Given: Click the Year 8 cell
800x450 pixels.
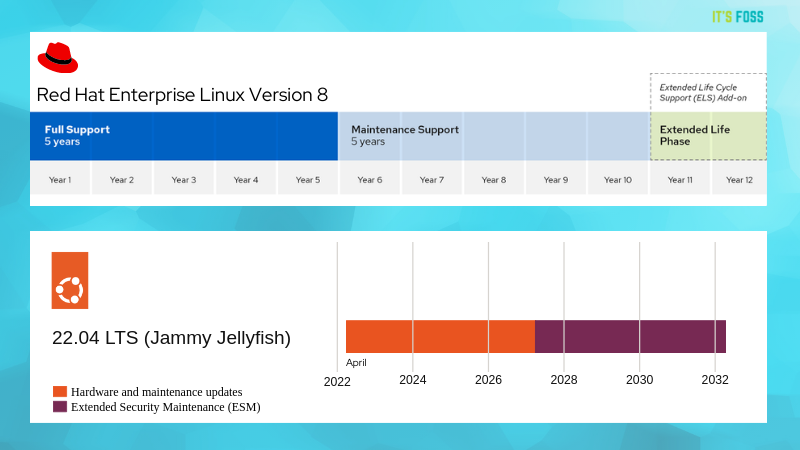Looking at the screenshot, I should pos(494,178).
